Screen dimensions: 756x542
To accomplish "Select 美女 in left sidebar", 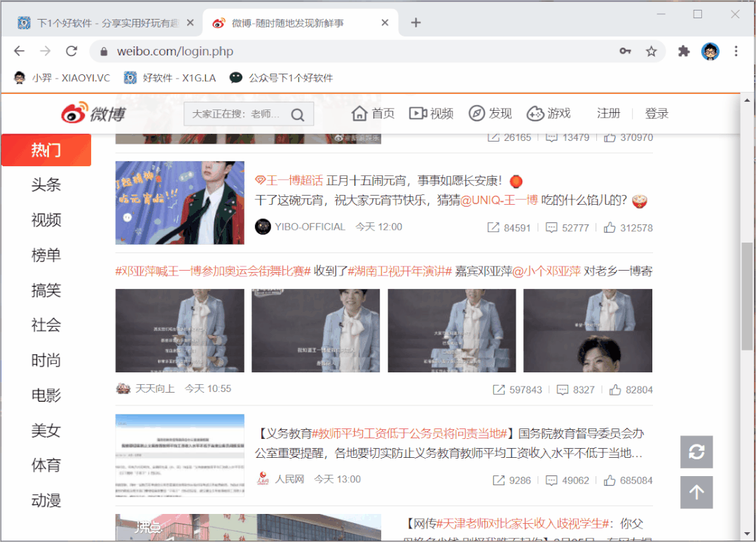I will click(x=46, y=431).
